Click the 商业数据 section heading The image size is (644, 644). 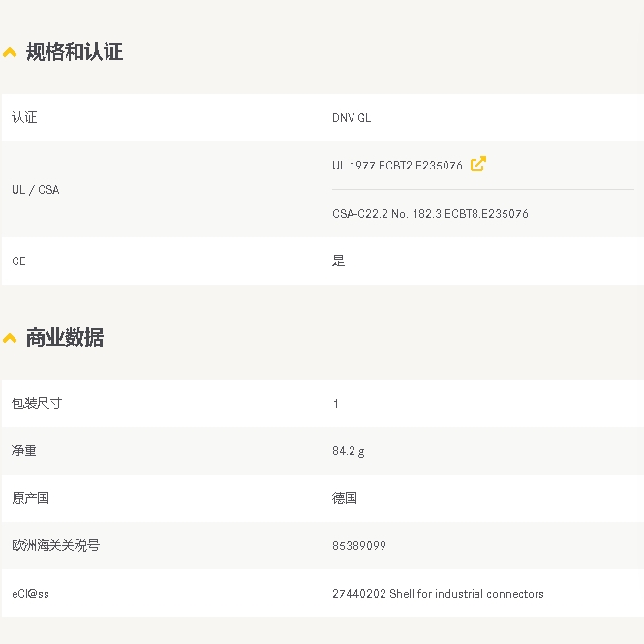(x=65, y=338)
